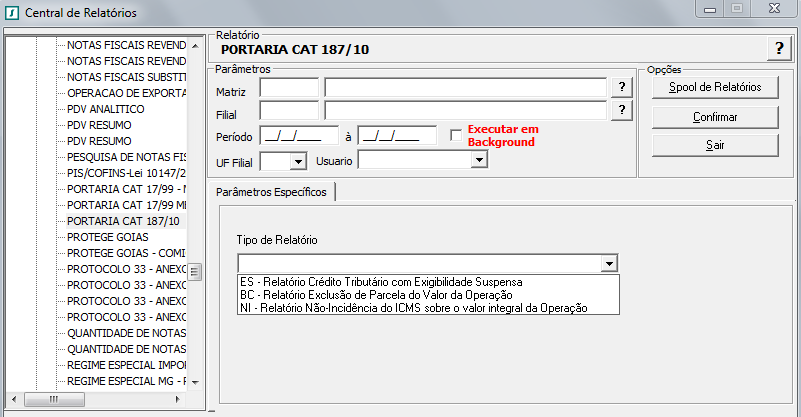Switch to the Parâmetros Específicos tab
Image resolution: width=801 pixels, height=417 pixels.
tap(271, 192)
